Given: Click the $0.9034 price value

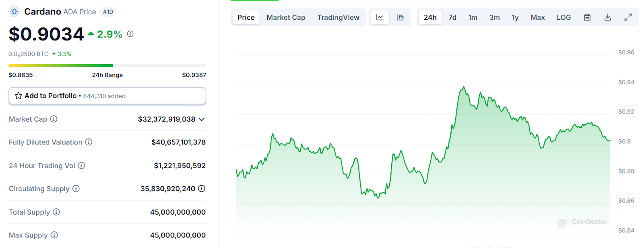Looking at the screenshot, I should pyautogui.click(x=46, y=34).
